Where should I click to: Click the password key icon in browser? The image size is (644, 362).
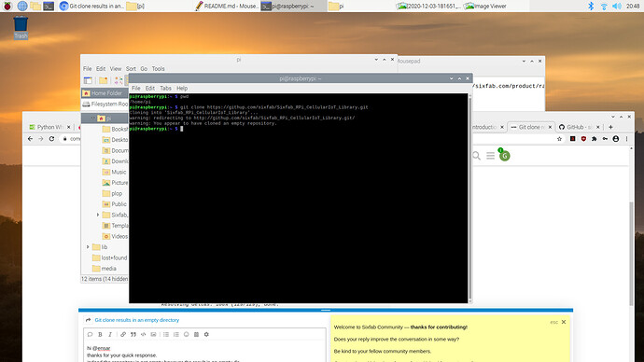[x=605, y=139]
